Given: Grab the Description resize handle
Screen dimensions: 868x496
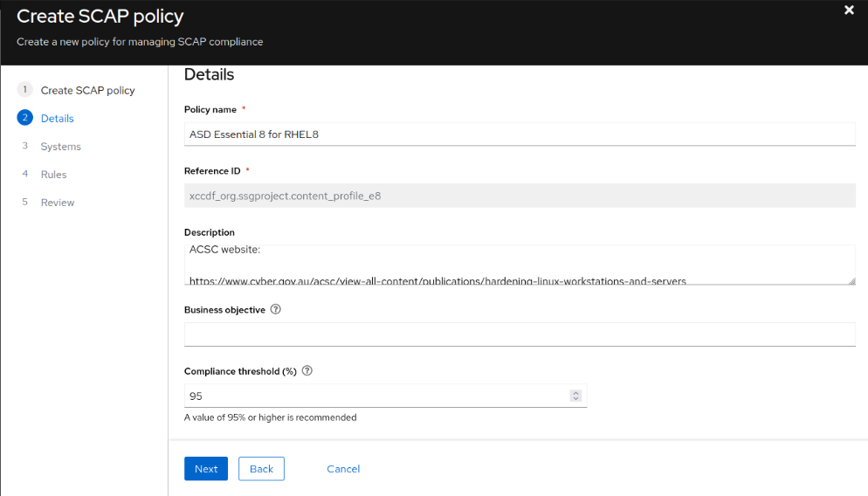Looking at the screenshot, I should click(851, 281).
